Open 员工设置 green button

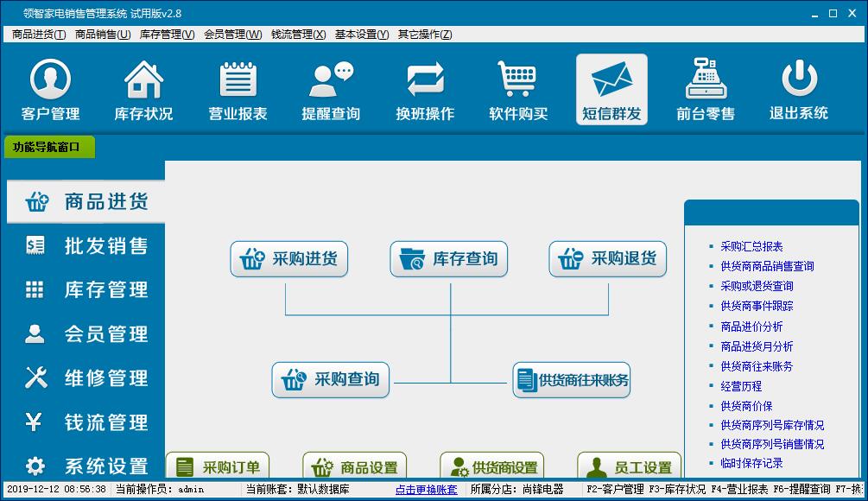point(629,466)
